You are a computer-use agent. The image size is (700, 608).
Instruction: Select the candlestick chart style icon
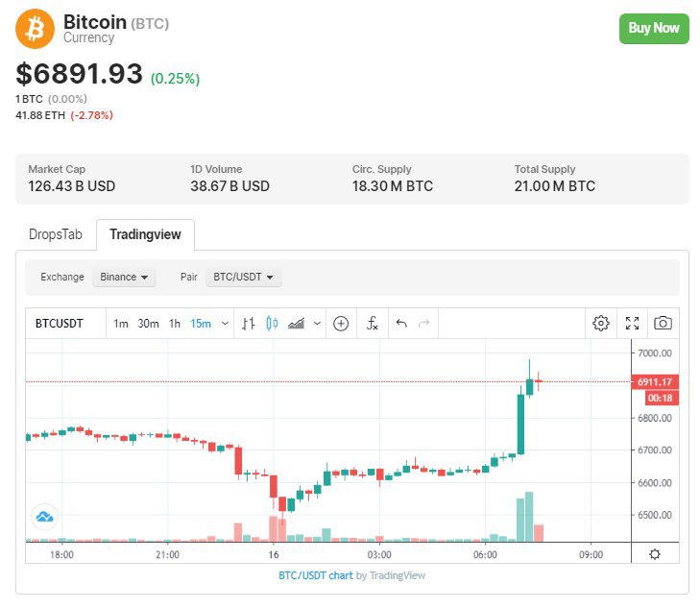pyautogui.click(x=272, y=323)
